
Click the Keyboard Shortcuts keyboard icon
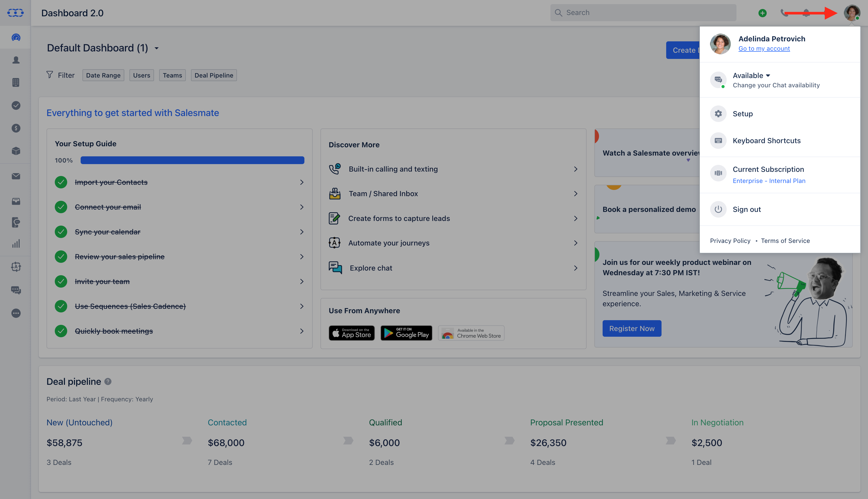(x=718, y=141)
